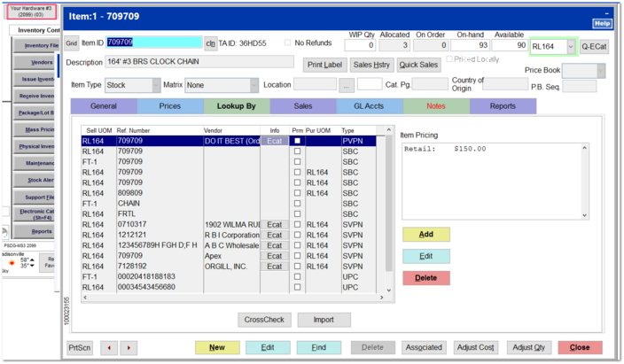This screenshot has height=364, width=624.
Task: Open the Item Type dropdown
Action: [x=156, y=85]
